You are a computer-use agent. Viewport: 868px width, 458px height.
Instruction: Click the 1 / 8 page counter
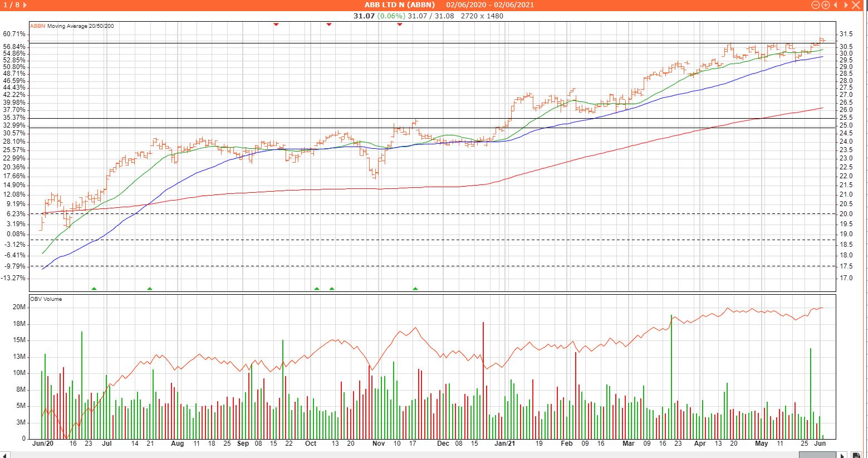coord(11,5)
